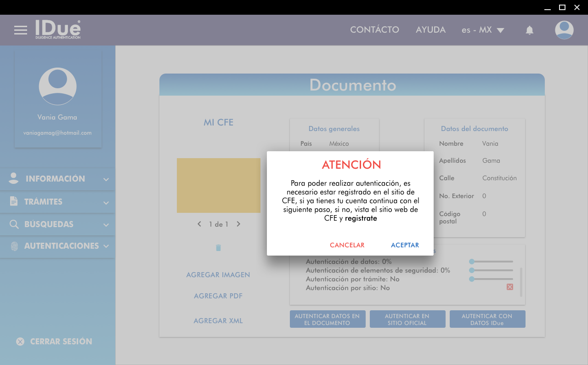This screenshot has height=365, width=588.
Task: Go to previous document image arrow
Action: pyautogui.click(x=199, y=224)
